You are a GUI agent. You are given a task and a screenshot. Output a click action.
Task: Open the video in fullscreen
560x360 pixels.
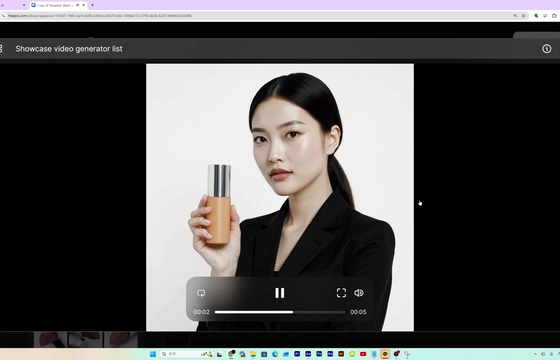[341, 293]
